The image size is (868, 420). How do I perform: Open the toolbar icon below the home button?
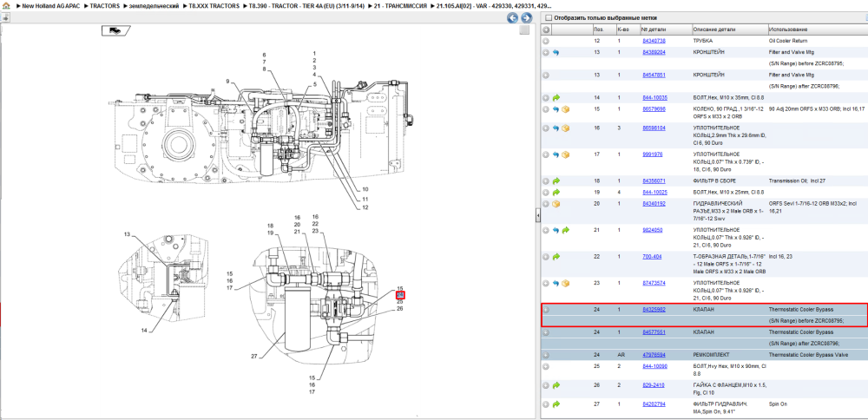pyautogui.click(x=5, y=17)
